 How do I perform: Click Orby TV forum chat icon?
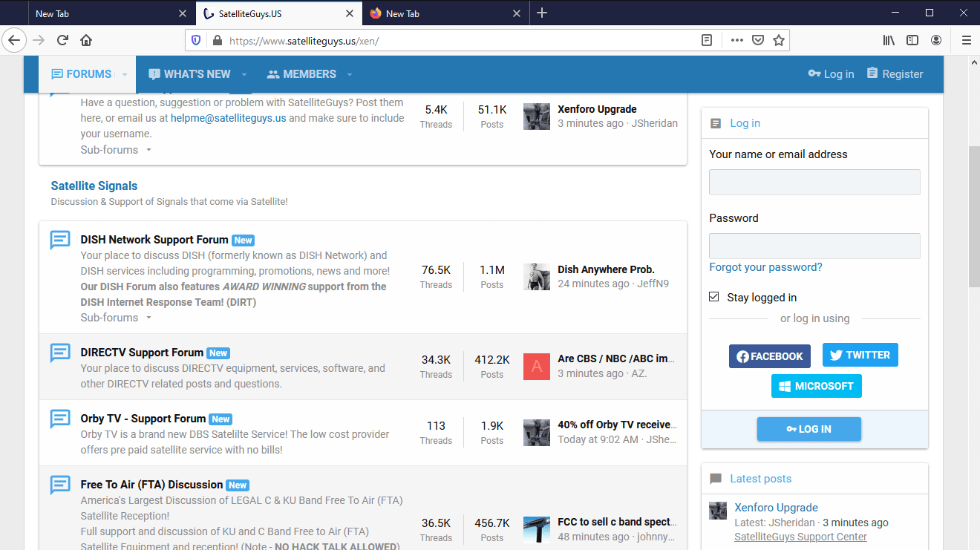click(60, 419)
